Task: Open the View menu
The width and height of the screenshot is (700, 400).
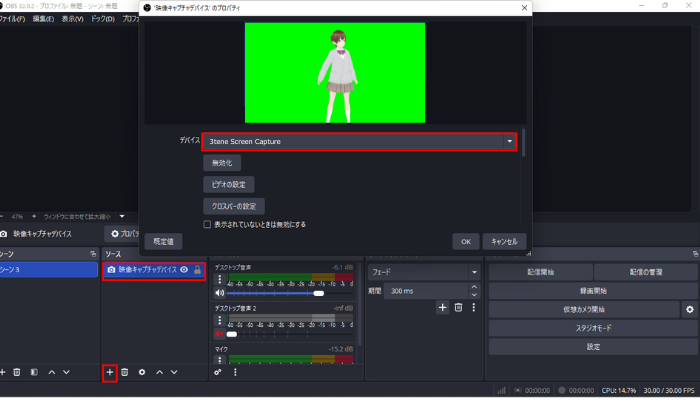Action: pos(72,19)
